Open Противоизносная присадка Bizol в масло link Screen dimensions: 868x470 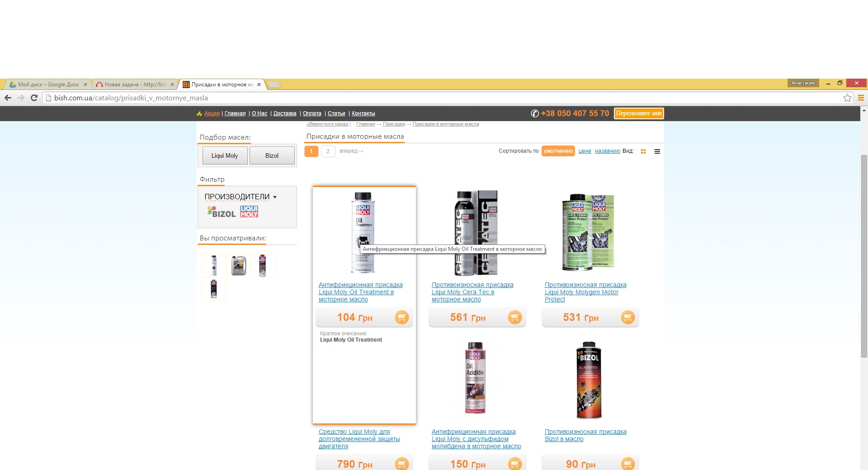tap(585, 435)
